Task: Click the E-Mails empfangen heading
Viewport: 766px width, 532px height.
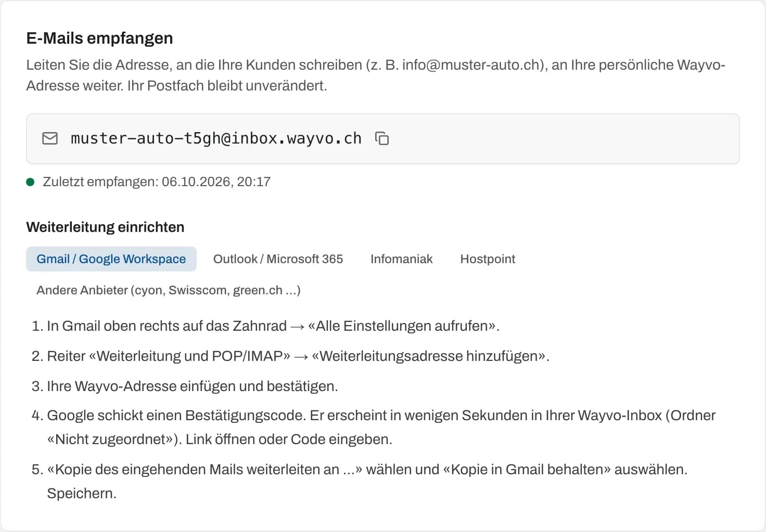Action: click(x=99, y=38)
